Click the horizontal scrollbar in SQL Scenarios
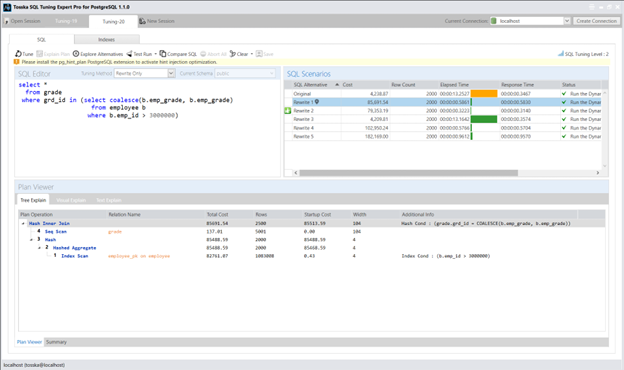This screenshot has height=370, width=624. tap(408, 173)
